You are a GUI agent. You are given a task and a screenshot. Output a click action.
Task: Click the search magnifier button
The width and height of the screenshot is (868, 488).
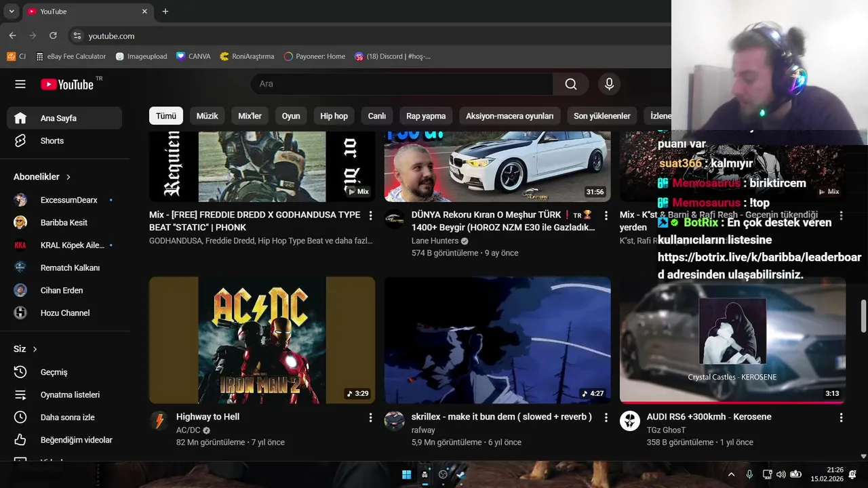(x=571, y=84)
